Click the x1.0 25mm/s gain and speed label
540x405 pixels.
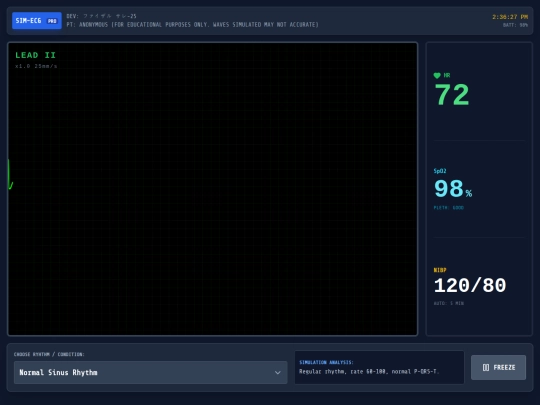pyautogui.click(x=36, y=66)
